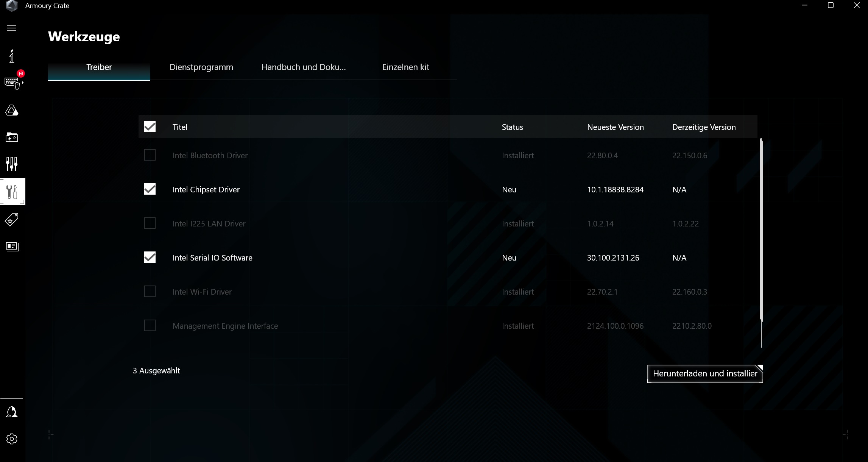The height and width of the screenshot is (462, 868).
Task: Open Scenario Profiles sliders icon
Action: pyautogui.click(x=12, y=164)
